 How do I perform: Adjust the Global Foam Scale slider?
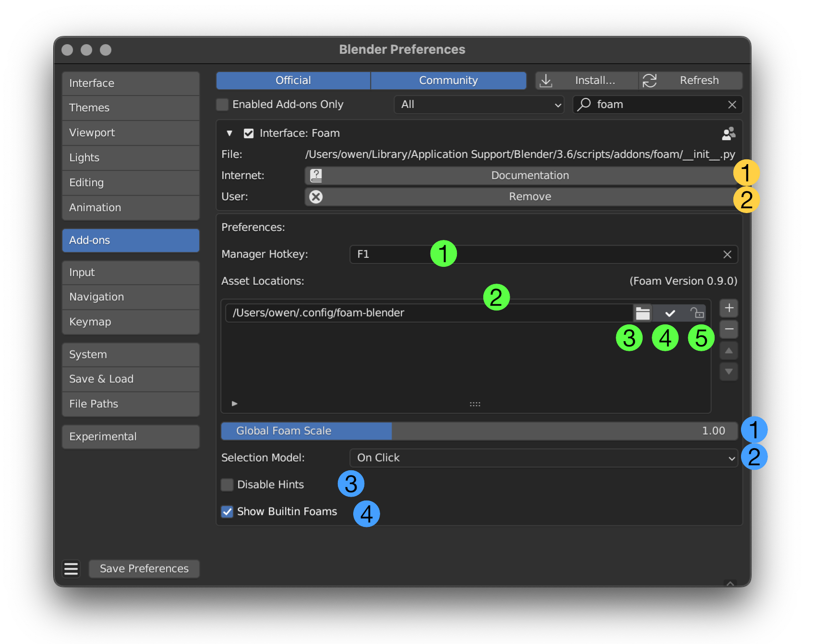click(x=479, y=431)
